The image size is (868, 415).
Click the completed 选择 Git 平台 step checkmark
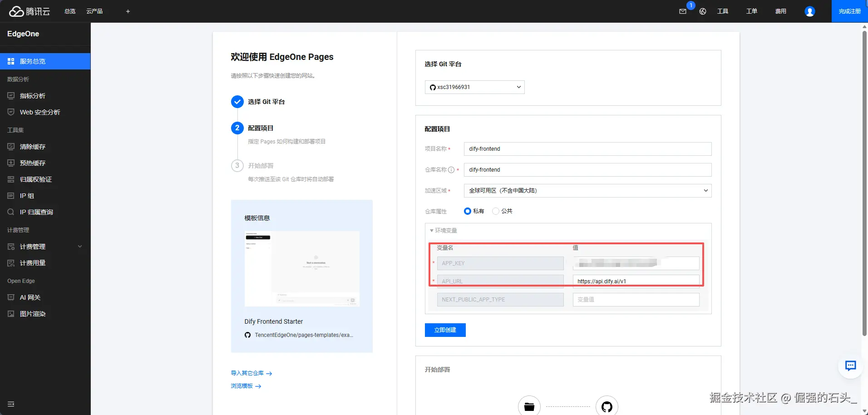point(237,102)
